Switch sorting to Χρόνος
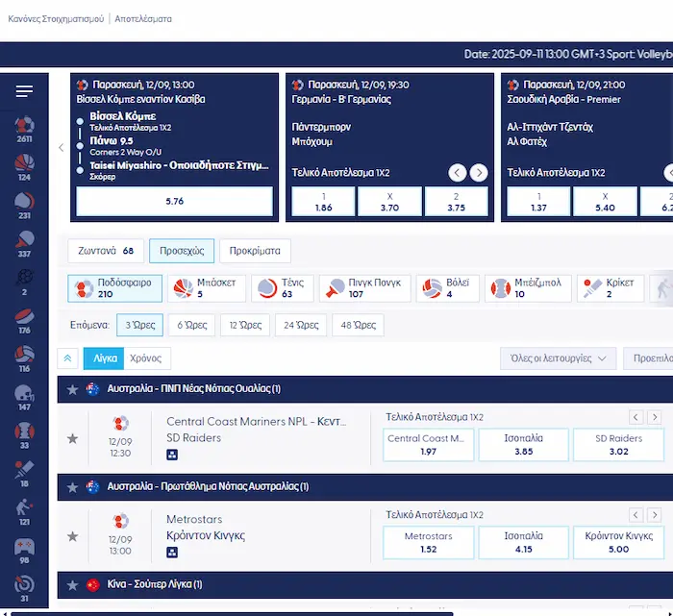This screenshot has width=673, height=616. (x=145, y=358)
